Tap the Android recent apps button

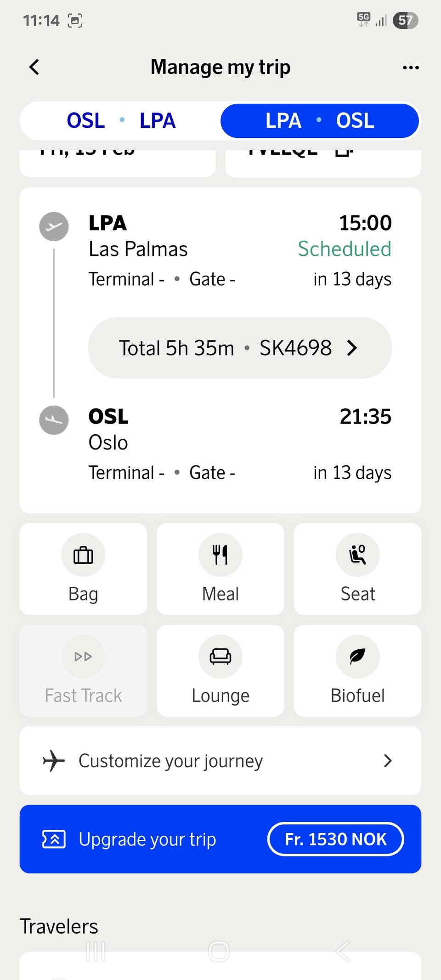(x=96, y=951)
